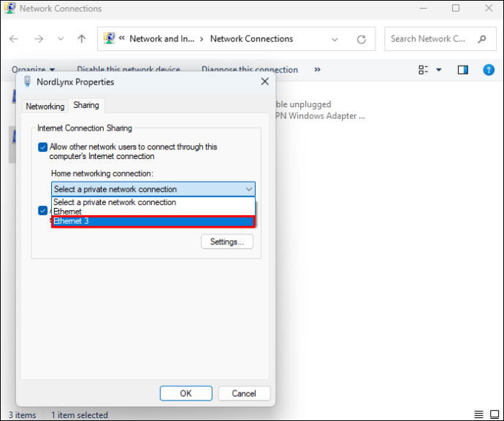Open the Network and In... breadcrumb
The height and width of the screenshot is (421, 504).
click(161, 39)
